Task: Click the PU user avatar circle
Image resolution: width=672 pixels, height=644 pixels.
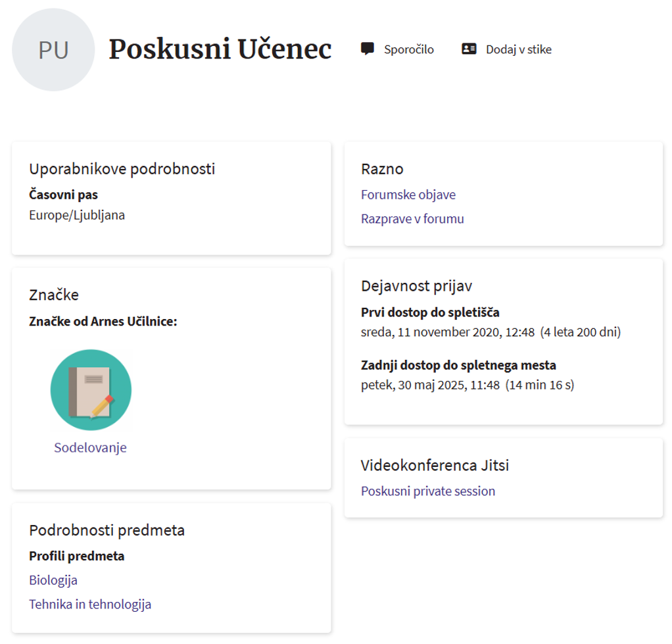Action: click(53, 50)
